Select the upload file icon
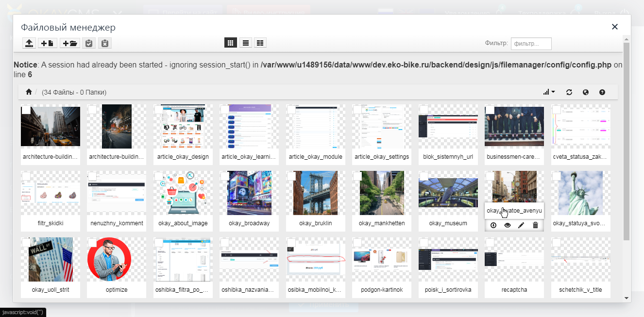The image size is (644, 317). tap(29, 43)
